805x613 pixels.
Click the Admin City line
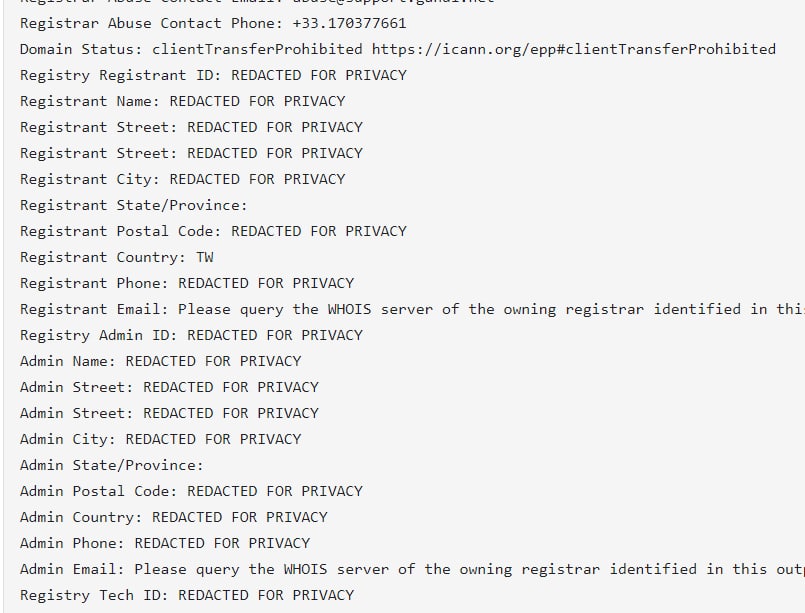coord(160,439)
